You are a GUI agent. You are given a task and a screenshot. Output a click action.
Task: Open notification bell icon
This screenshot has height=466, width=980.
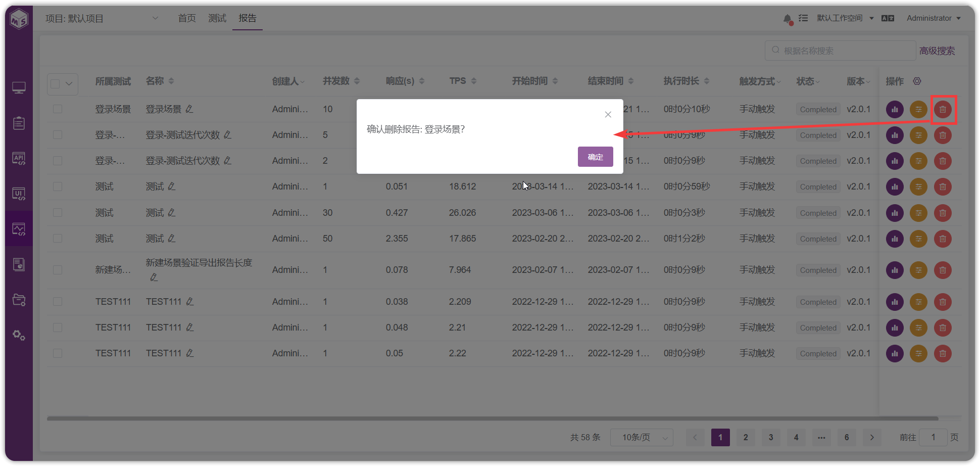click(x=788, y=19)
